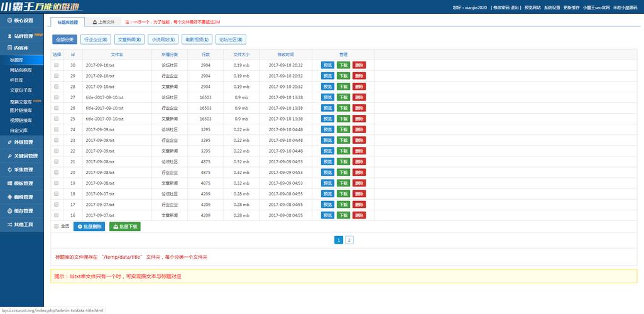
Task: Click the 关键词管理 key icon
Action: click(9, 156)
